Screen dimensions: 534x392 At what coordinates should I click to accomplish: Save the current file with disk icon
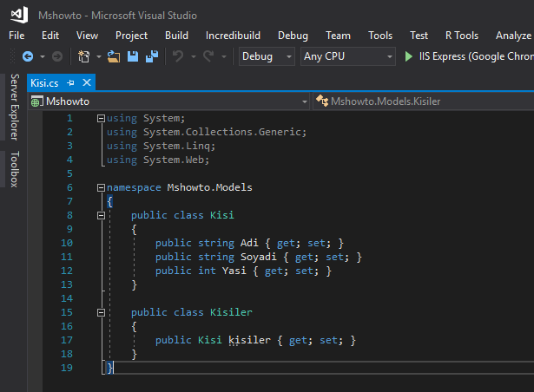pos(133,56)
